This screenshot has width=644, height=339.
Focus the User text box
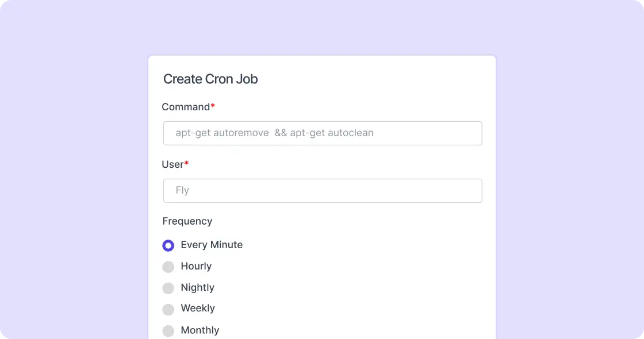point(322,190)
